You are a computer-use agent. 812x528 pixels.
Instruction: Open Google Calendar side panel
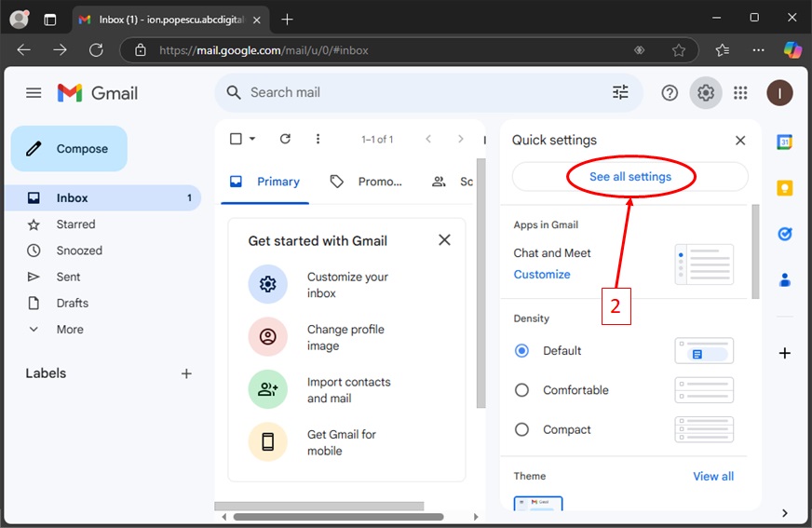[x=785, y=142]
